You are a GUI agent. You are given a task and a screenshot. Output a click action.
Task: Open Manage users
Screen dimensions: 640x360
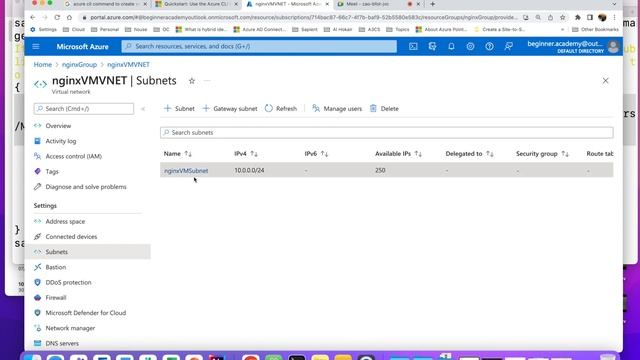[x=337, y=109]
